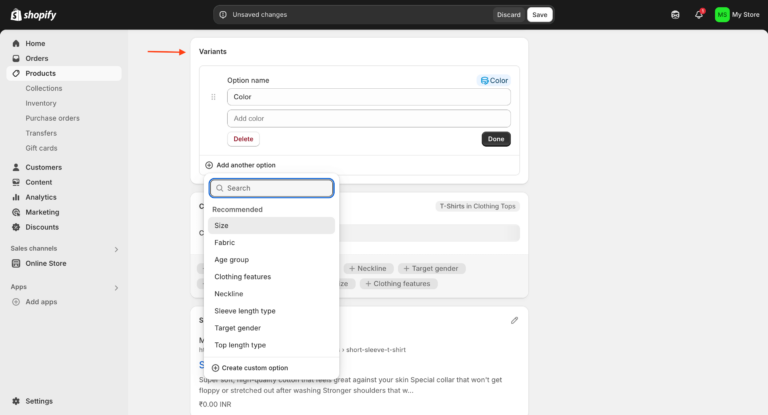768x415 pixels.
Task: Expand the Apps section chevron
Action: [x=116, y=287]
